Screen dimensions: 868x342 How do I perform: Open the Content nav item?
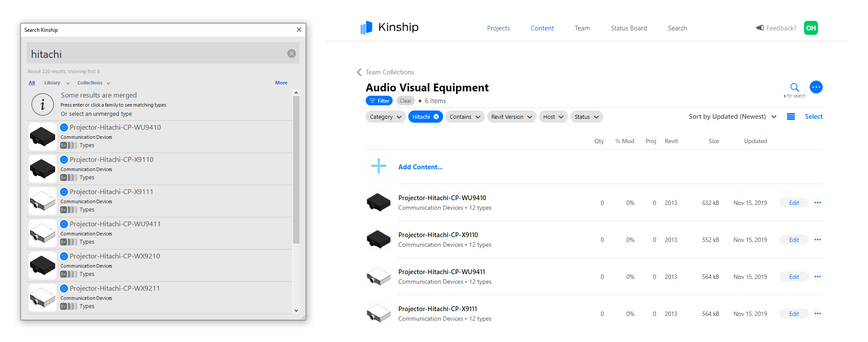pyautogui.click(x=542, y=28)
